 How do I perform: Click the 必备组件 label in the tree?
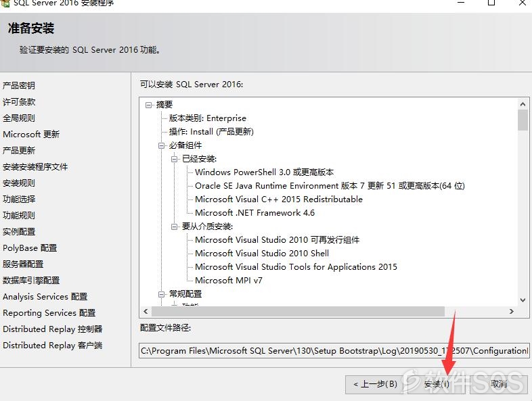pos(185,145)
